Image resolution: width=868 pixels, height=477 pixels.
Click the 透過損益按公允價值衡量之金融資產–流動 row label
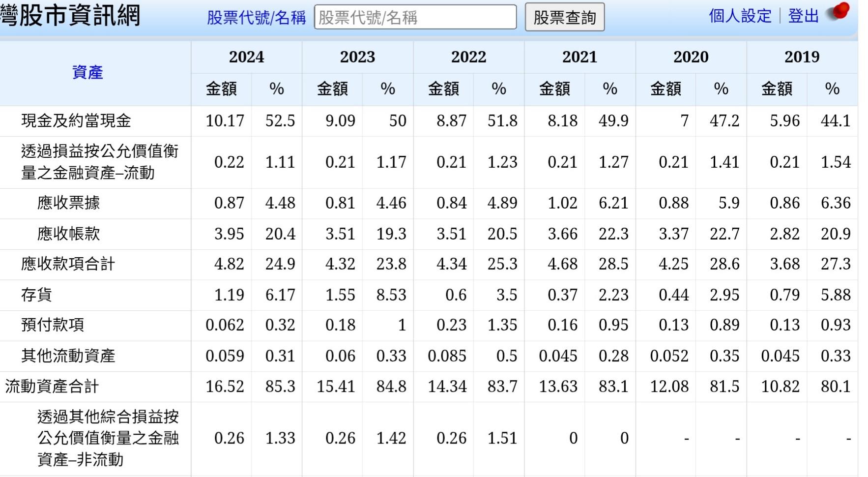tap(100, 162)
